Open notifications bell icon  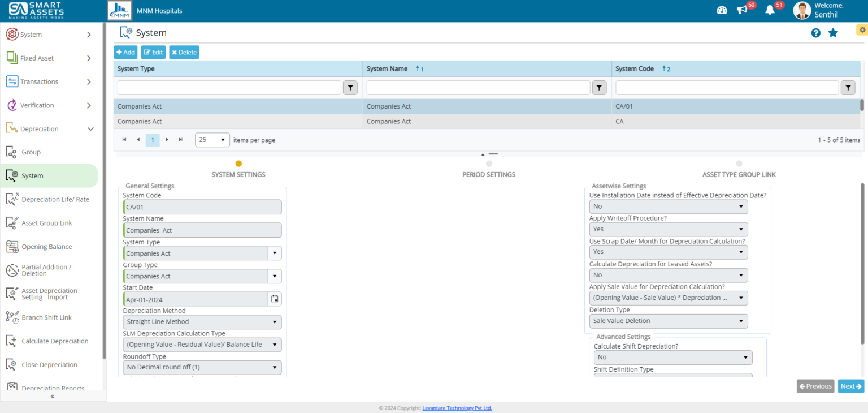[x=770, y=10]
